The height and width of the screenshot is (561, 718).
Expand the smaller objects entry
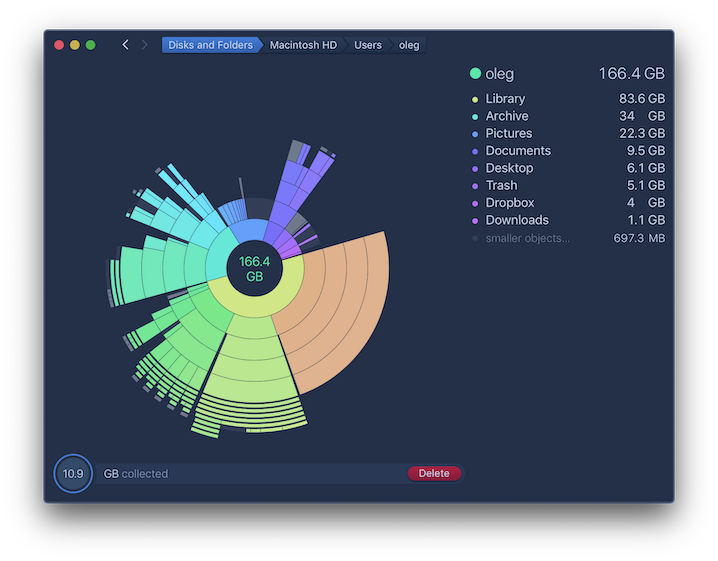[527, 238]
